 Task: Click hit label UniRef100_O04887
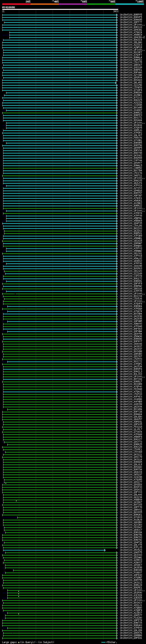pyautogui.click(x=131, y=110)
